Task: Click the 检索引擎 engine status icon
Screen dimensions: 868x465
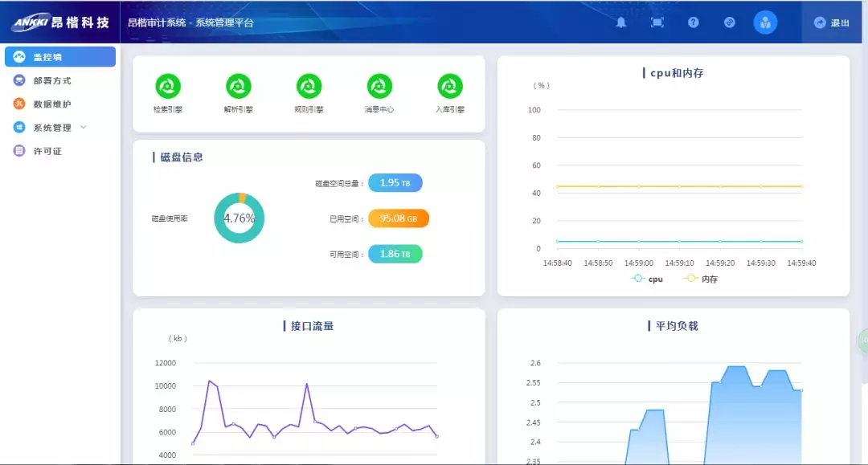Action: tap(168, 86)
